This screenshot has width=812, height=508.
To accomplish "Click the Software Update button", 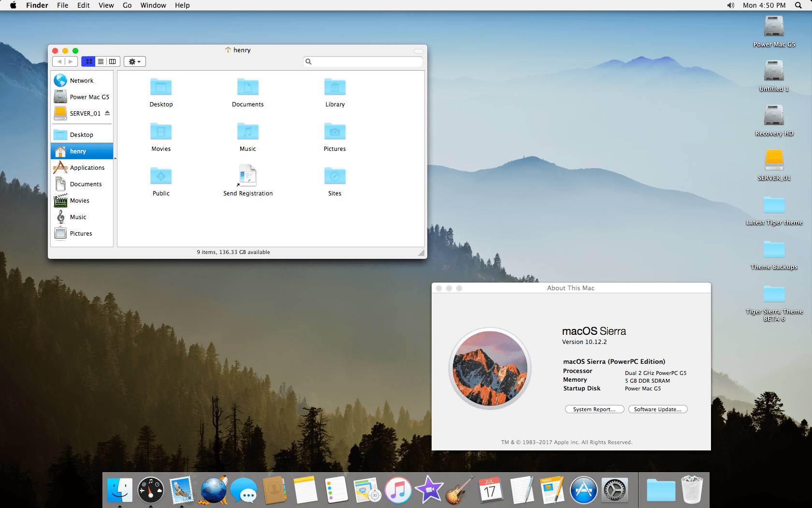I will 658,409.
